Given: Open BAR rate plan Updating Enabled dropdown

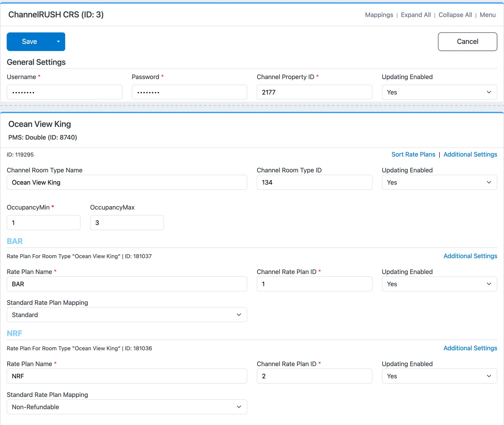Looking at the screenshot, I should click(x=439, y=284).
